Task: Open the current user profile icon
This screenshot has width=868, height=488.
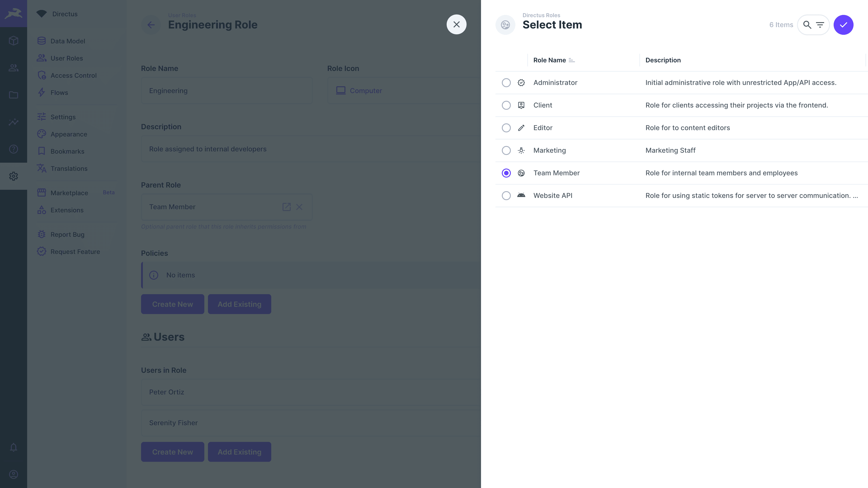Action: (x=14, y=474)
